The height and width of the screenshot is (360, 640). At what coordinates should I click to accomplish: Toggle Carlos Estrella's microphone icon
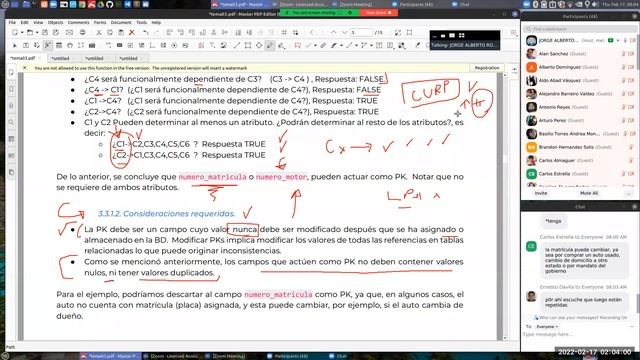click(624, 174)
